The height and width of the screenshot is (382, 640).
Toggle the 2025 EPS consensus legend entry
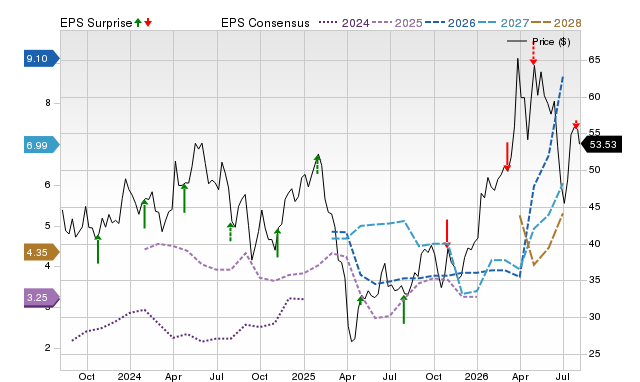[397, 23]
